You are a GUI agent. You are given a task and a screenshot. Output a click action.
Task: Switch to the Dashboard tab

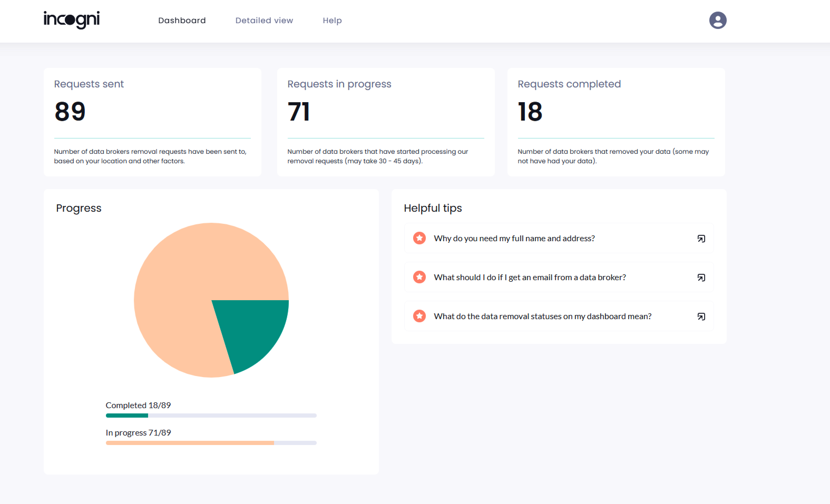[x=182, y=21]
